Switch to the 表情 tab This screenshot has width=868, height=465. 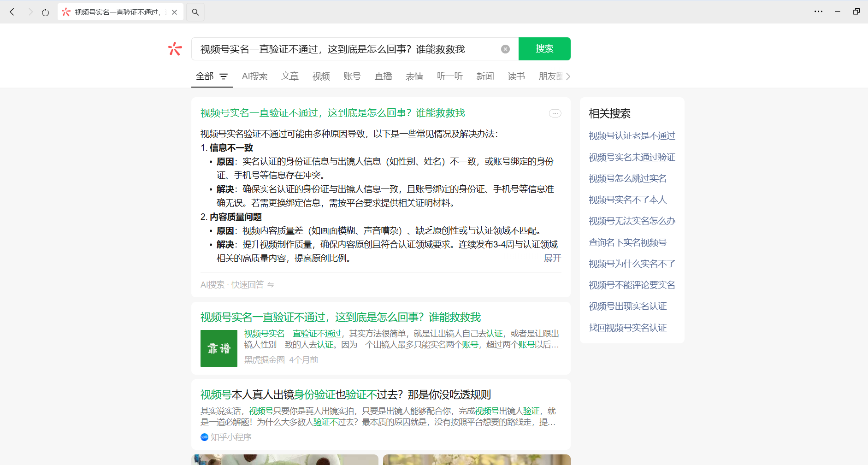click(414, 76)
